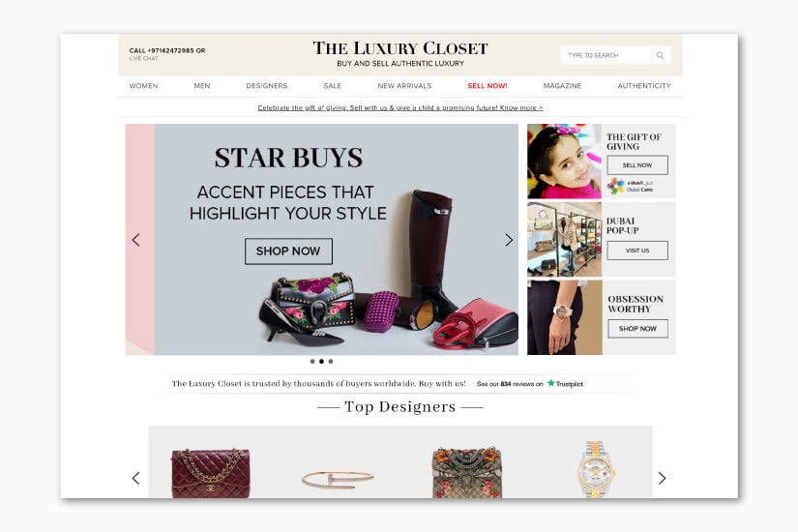Open the Sale menu item
The image size is (798, 532).
[333, 85]
